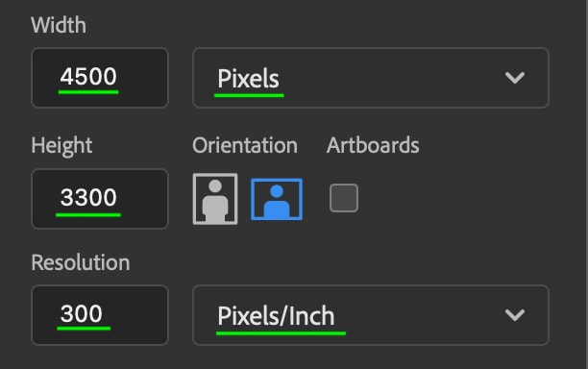Image resolution: width=588 pixels, height=369 pixels.
Task: Click the chevron arrow in Resolution units box
Action: pos(515,315)
